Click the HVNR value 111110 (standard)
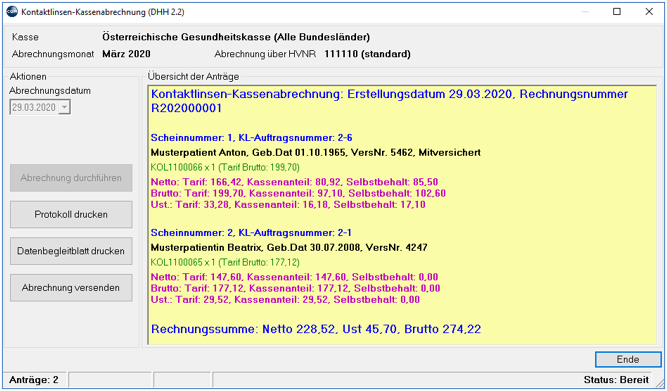This screenshot has width=667, height=391. [x=368, y=54]
